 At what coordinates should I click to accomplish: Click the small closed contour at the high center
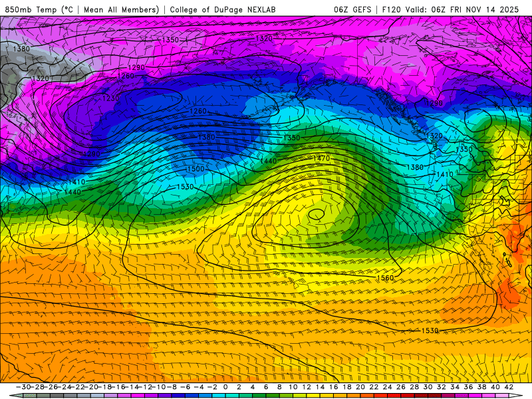tap(317, 214)
